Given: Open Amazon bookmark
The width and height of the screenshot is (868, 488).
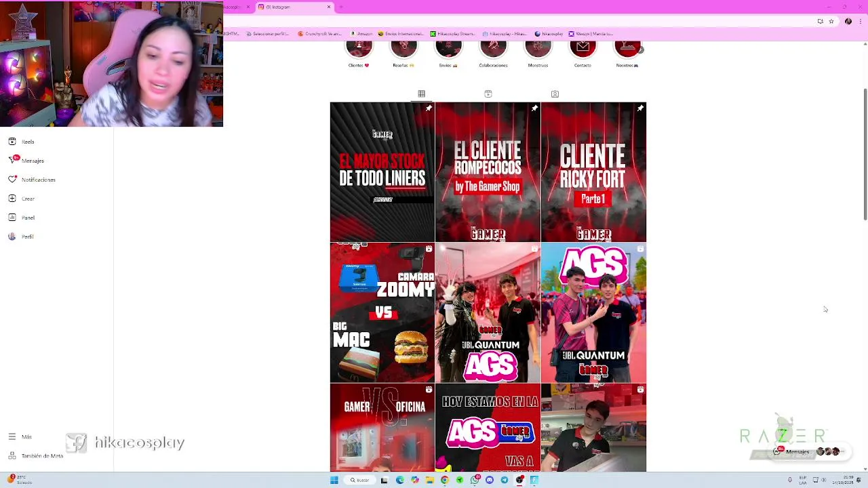Looking at the screenshot, I should [x=361, y=34].
